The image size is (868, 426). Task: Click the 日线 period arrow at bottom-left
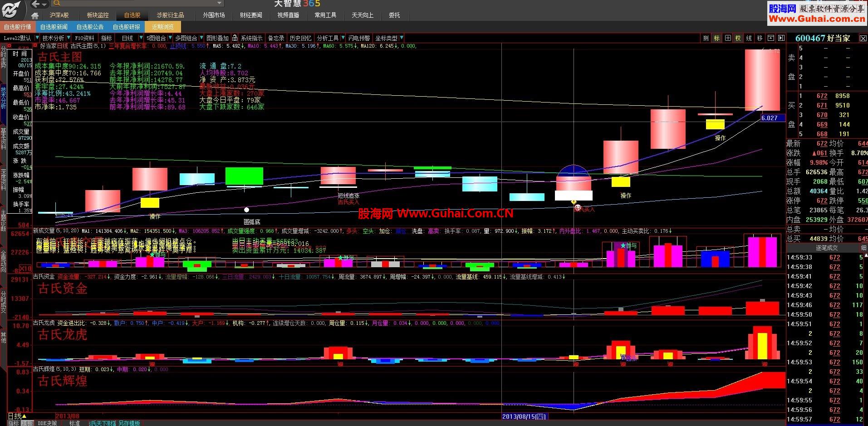pyautogui.click(x=24, y=416)
